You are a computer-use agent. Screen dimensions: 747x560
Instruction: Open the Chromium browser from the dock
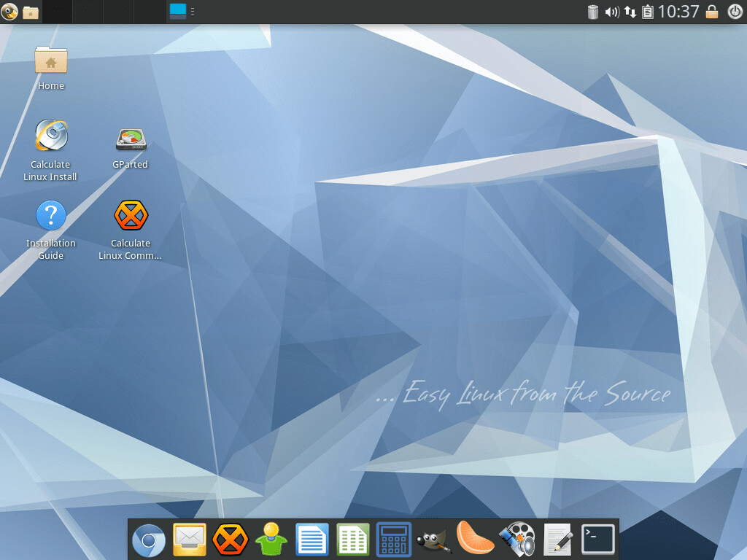[x=149, y=540]
